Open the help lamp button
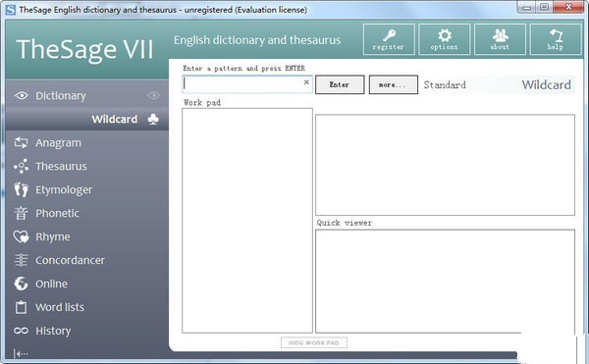Screen dimensions: 589x364 click(x=556, y=39)
